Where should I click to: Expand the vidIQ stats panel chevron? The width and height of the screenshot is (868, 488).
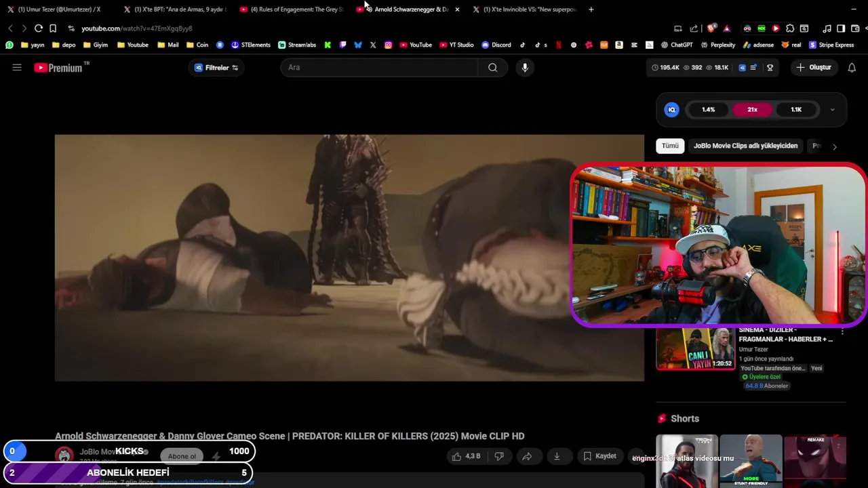(832, 110)
